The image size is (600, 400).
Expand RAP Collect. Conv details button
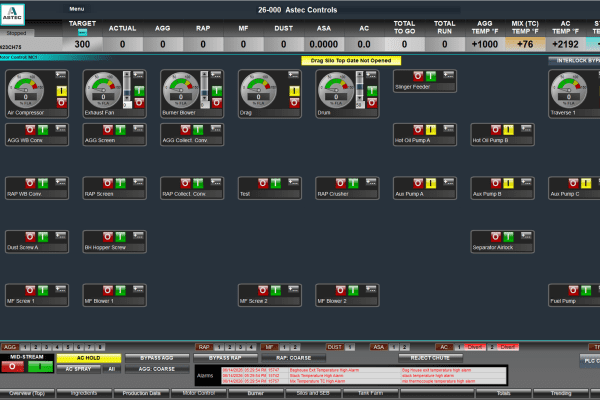point(216,182)
